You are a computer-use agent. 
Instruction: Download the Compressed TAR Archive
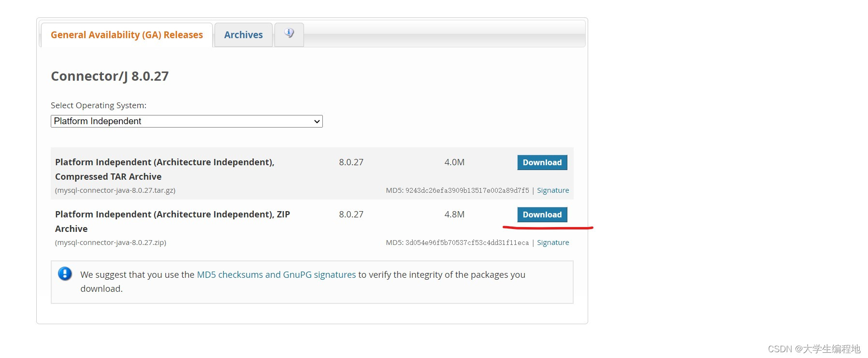pyautogui.click(x=542, y=162)
